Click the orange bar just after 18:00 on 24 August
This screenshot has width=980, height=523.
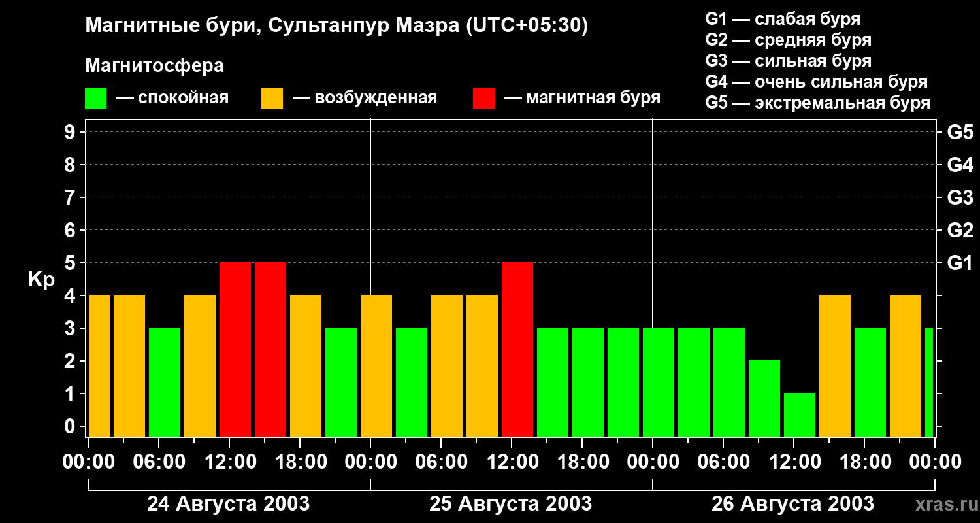click(x=306, y=365)
